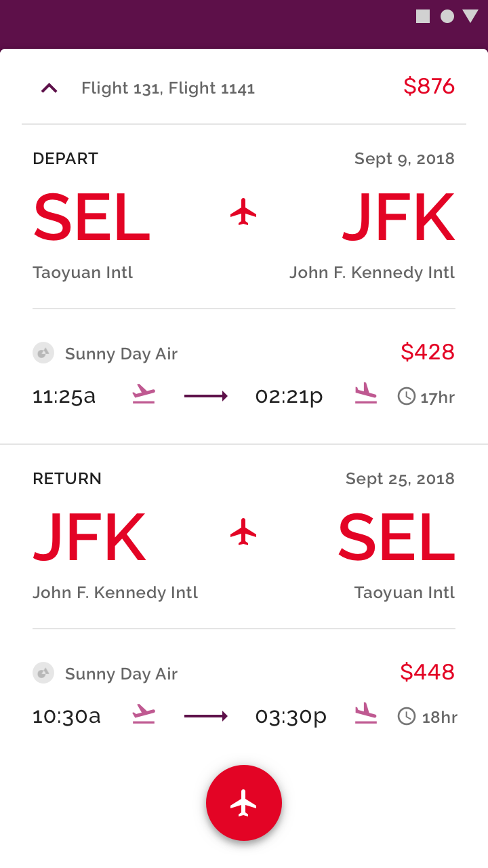The height and width of the screenshot is (868, 488).
Task: Tap the departure date Sept 9, 2018
Action: tap(405, 159)
